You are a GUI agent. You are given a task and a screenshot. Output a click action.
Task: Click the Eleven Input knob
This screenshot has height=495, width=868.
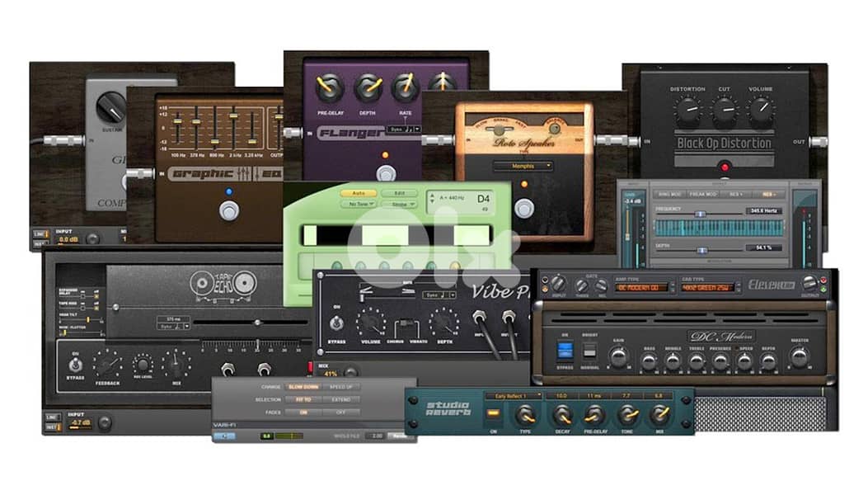pyautogui.click(x=559, y=285)
